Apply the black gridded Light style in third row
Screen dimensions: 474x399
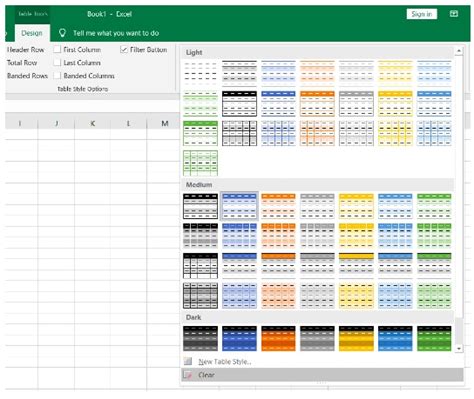[239, 133]
